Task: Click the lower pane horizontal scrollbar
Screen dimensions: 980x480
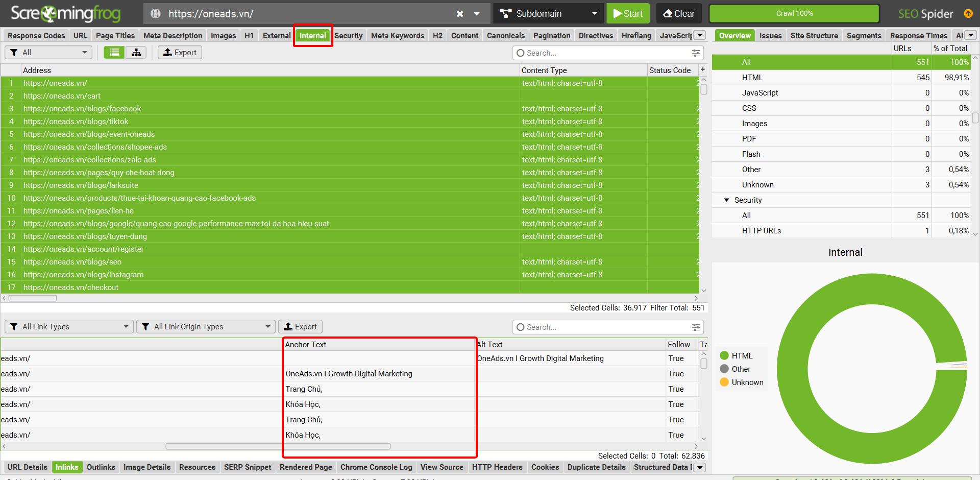Action: [278, 446]
